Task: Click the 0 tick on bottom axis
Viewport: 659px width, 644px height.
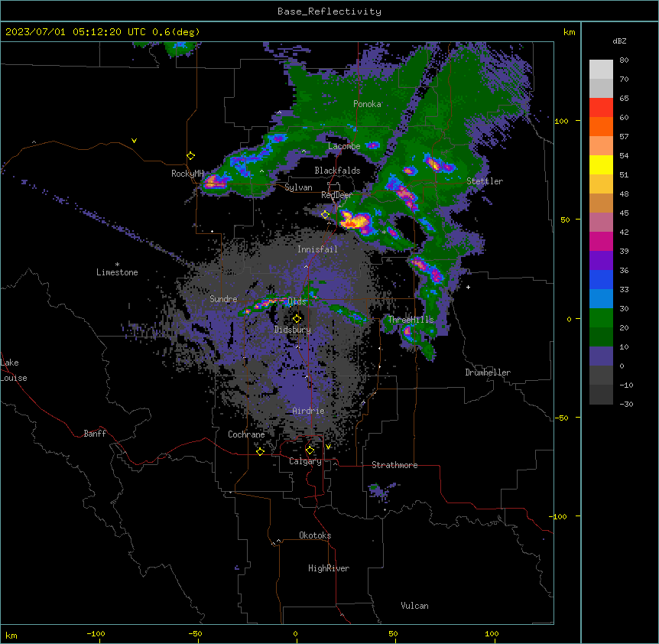Action: pyautogui.click(x=295, y=634)
